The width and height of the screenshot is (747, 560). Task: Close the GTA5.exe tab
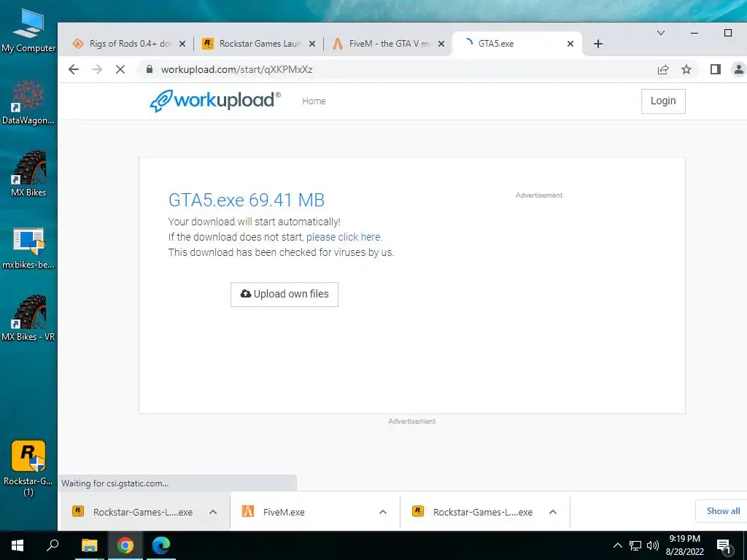570,44
